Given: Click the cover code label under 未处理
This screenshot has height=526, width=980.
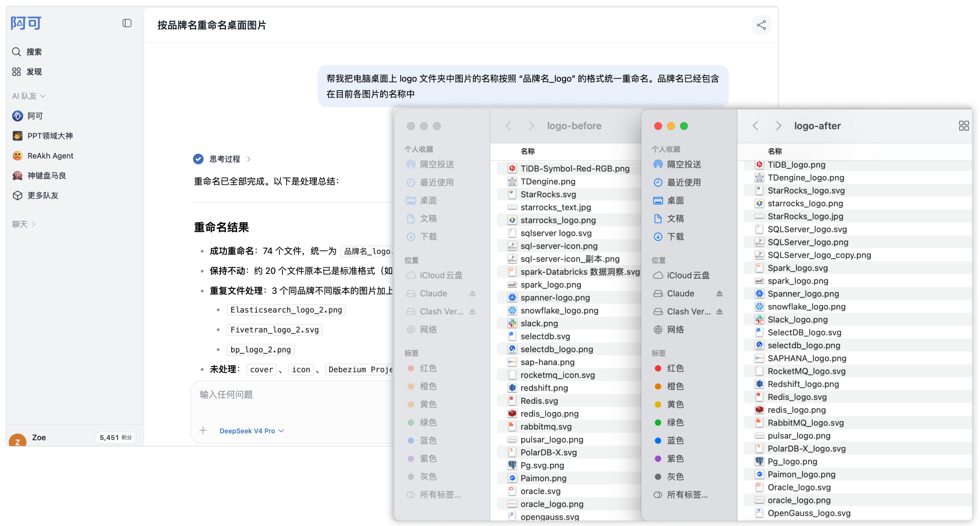Looking at the screenshot, I should click(x=261, y=369).
